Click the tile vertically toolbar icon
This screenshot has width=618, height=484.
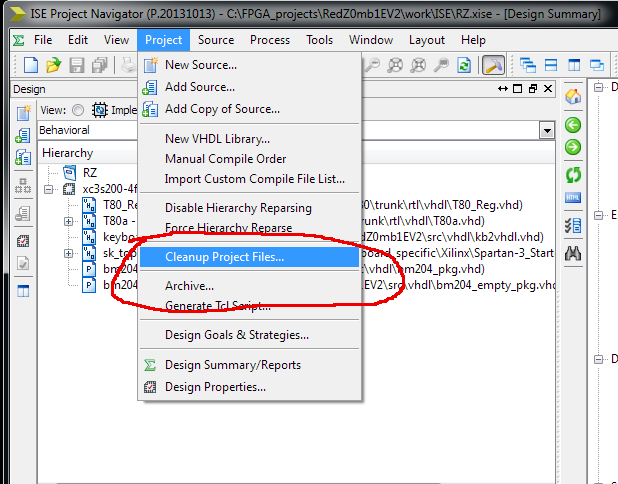click(574, 65)
